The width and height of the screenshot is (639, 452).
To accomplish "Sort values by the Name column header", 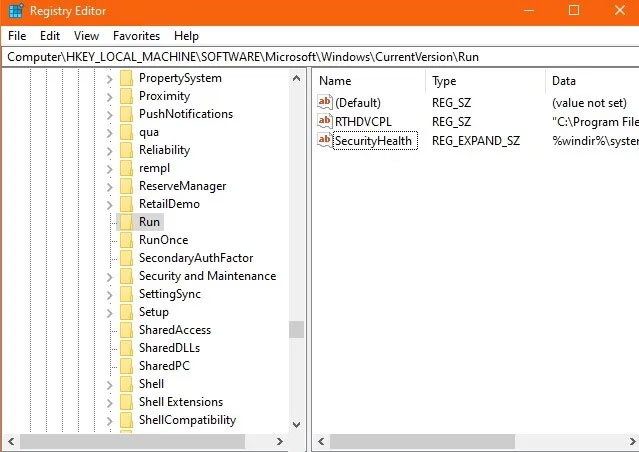I will point(369,81).
